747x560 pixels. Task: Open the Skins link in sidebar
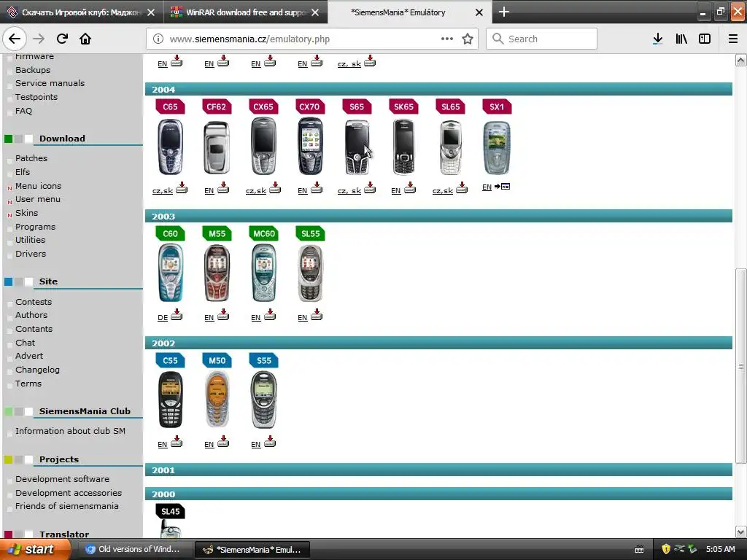pyautogui.click(x=26, y=213)
